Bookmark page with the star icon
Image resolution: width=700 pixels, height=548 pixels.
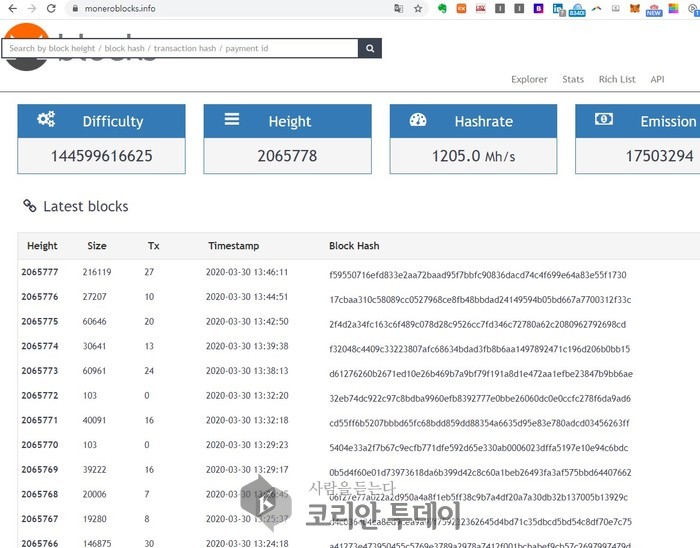pyautogui.click(x=418, y=8)
